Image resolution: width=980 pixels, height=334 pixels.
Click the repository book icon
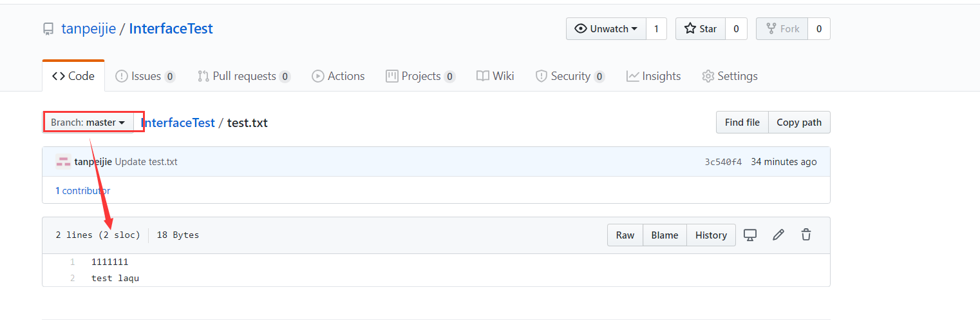click(x=48, y=29)
